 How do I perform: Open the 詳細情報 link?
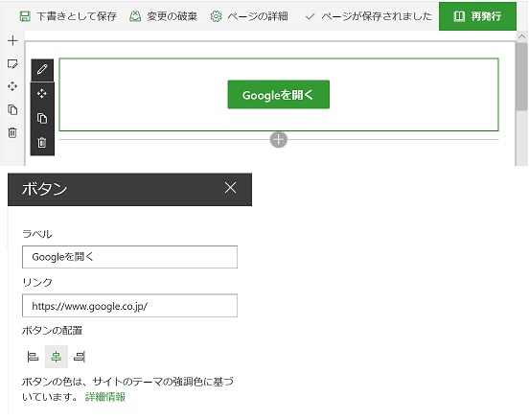pyautogui.click(x=105, y=397)
